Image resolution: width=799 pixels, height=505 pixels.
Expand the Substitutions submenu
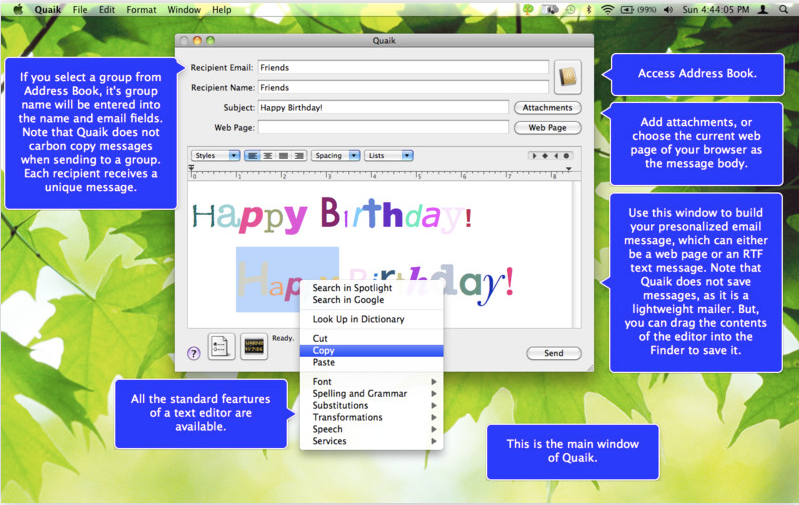(371, 406)
